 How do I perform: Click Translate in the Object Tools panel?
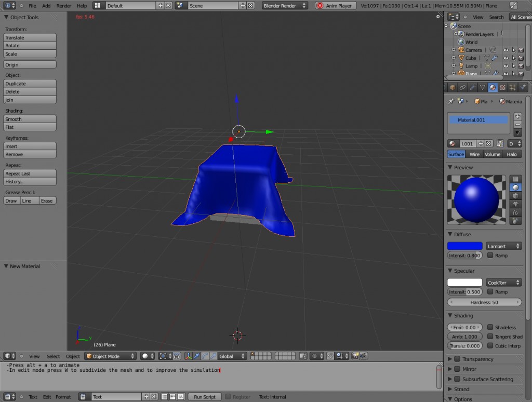tap(29, 37)
